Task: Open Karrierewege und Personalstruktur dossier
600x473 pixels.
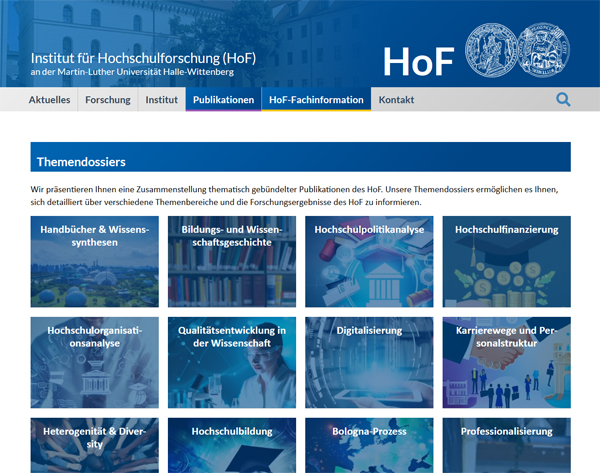Action: click(507, 362)
